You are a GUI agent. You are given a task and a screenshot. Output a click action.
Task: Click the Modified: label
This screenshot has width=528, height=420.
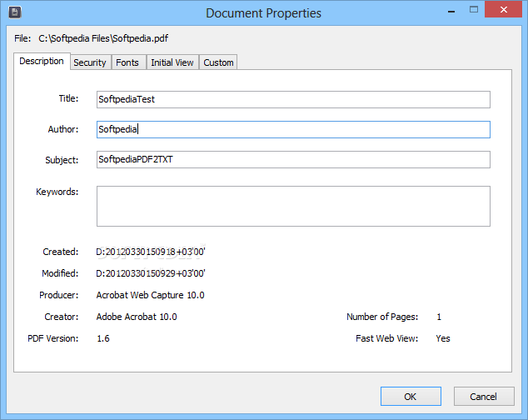[x=60, y=273]
